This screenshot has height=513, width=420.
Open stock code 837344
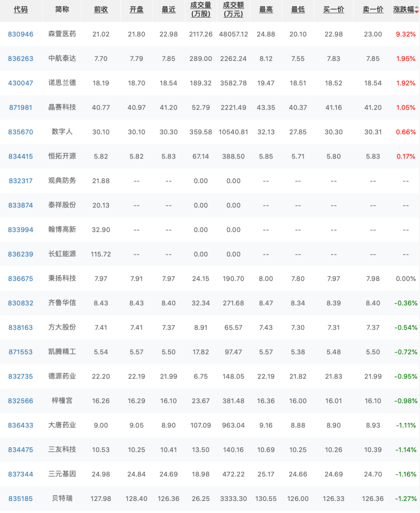coord(21,475)
